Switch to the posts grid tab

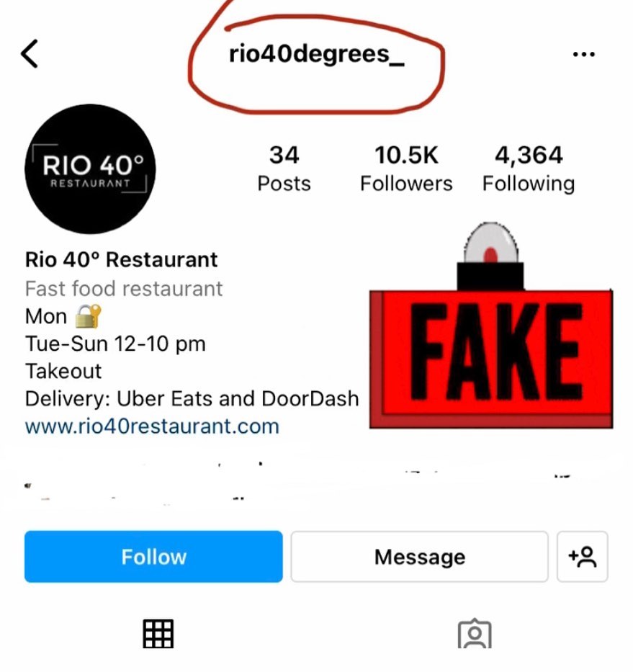pyautogui.click(x=158, y=633)
